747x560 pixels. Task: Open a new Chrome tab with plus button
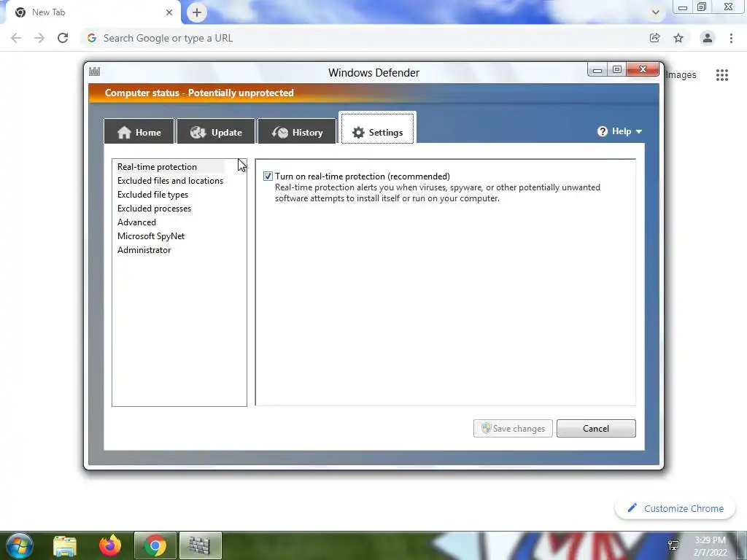pyautogui.click(x=197, y=12)
